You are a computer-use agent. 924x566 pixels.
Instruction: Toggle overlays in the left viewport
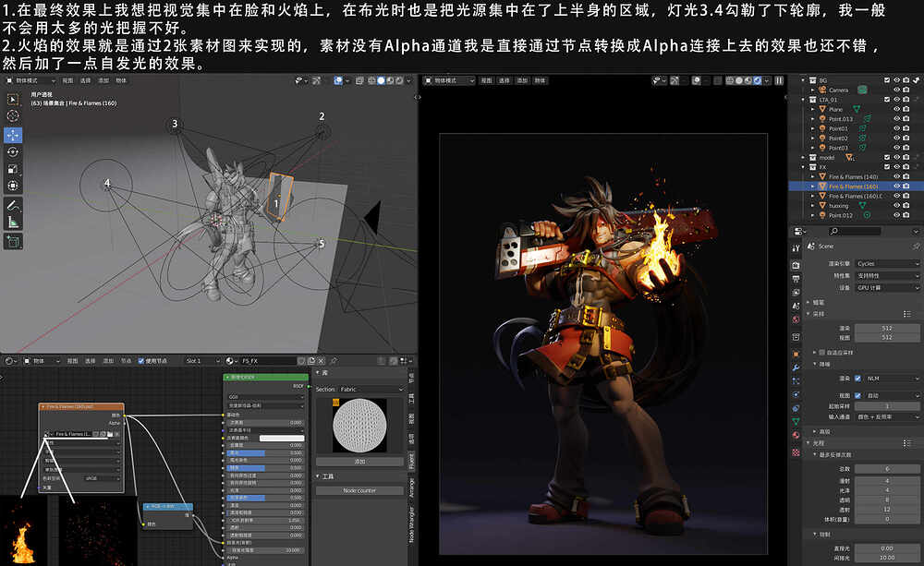tap(339, 80)
